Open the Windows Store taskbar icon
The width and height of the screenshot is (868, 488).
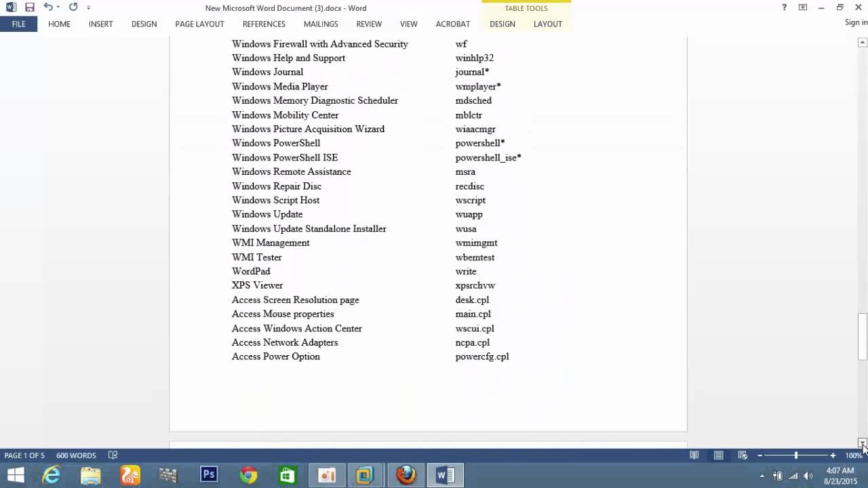coord(287,475)
